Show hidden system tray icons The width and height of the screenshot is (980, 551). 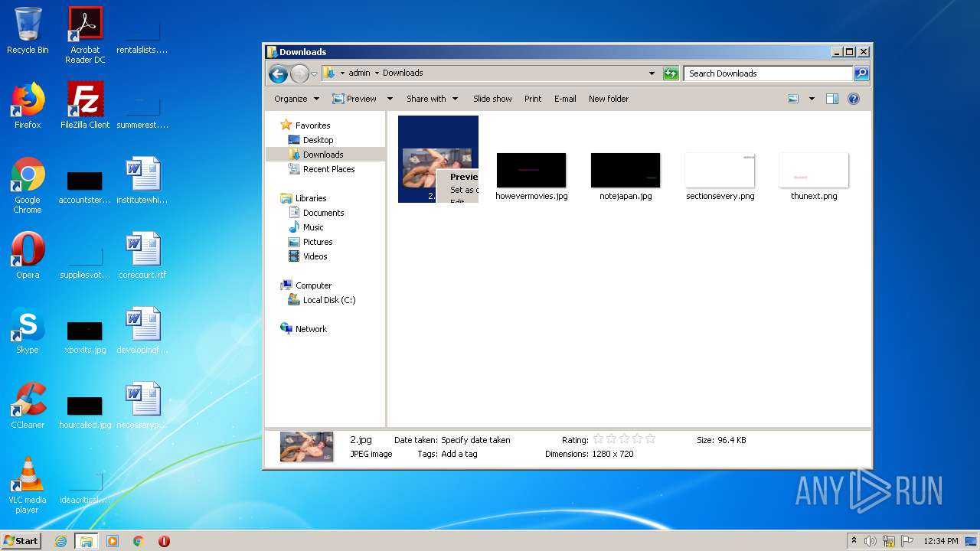click(854, 541)
